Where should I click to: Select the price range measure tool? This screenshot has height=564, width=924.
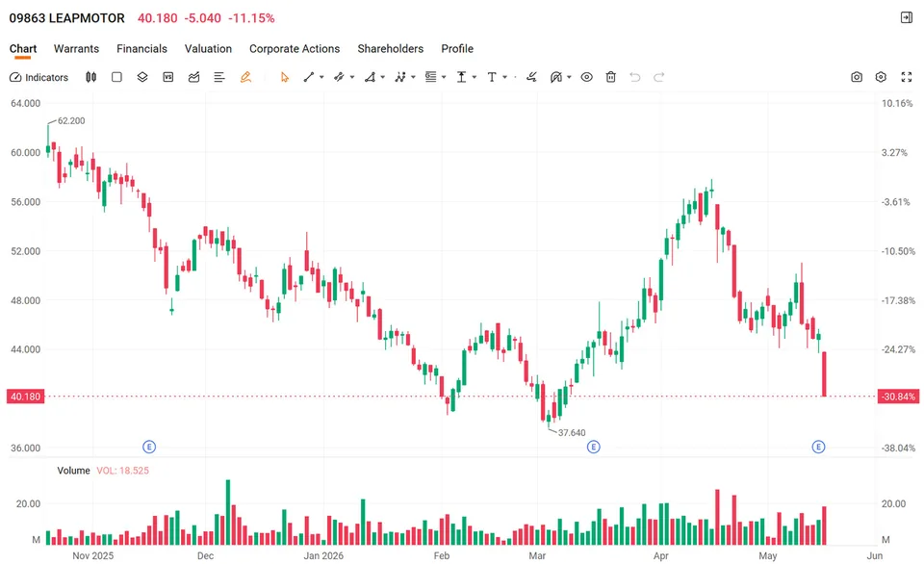tap(461, 77)
